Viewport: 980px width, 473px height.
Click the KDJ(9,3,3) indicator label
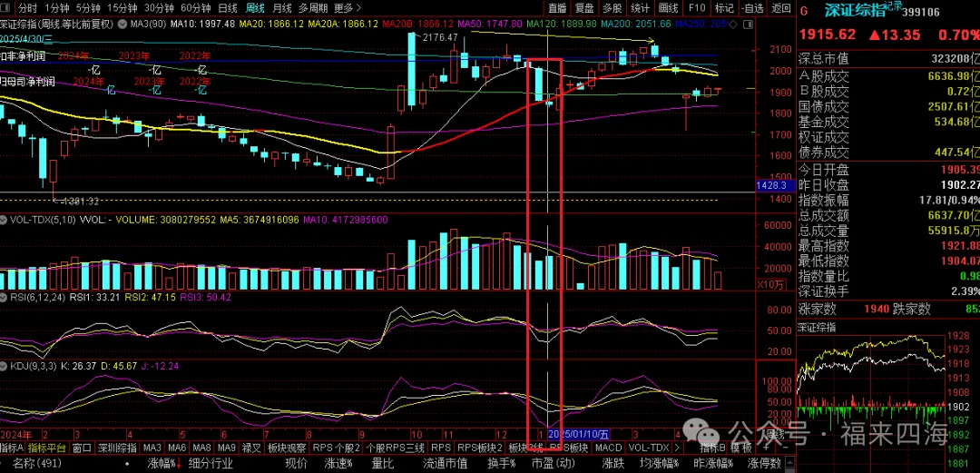34,365
